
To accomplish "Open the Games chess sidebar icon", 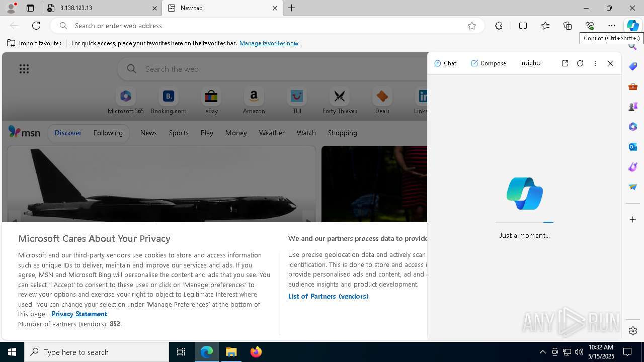I will [633, 107].
